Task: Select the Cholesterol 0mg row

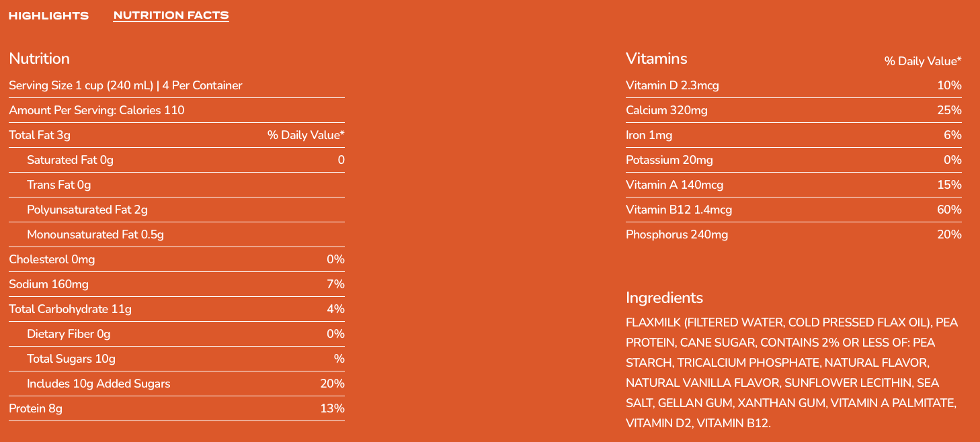Action: coord(52,259)
